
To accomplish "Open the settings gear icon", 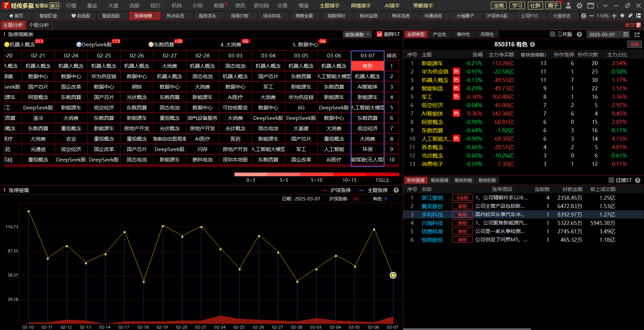I will (x=579, y=5).
